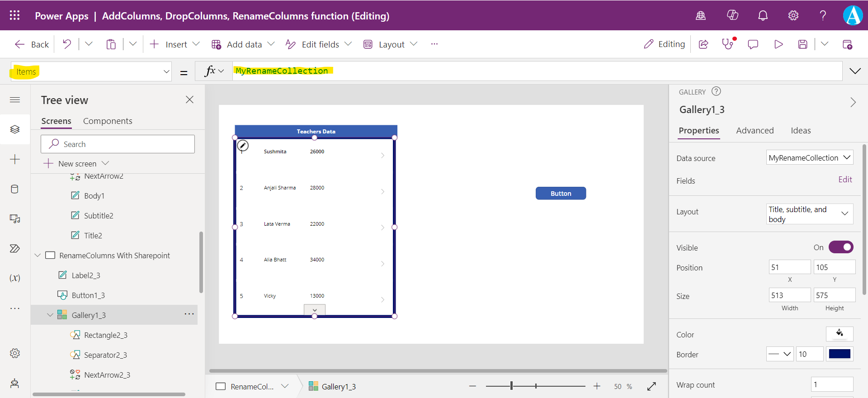868x398 pixels.
Task: Expand the formula bar
Action: 855,71
